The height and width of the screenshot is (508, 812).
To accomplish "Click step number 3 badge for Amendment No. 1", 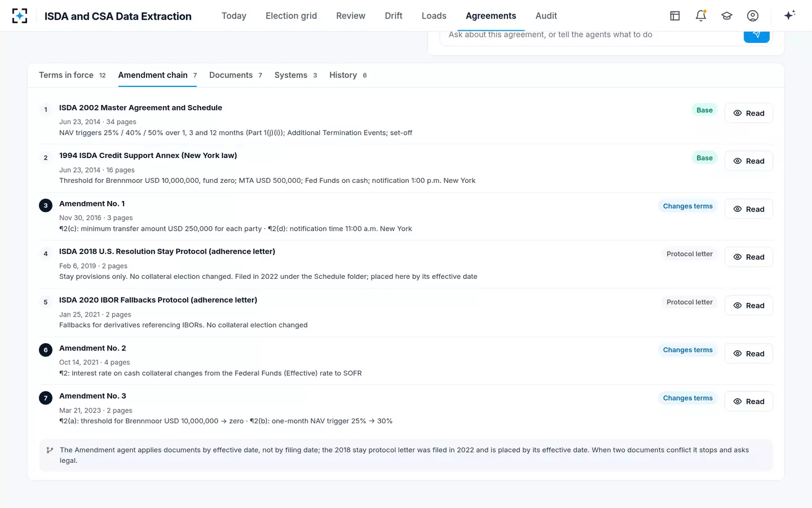I will click(46, 205).
